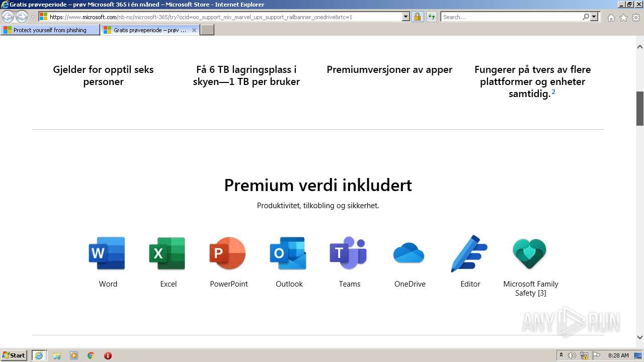Close the 'Gratis prøveperiode' tab
Image resolution: width=644 pixels, height=362 pixels.
click(x=194, y=30)
